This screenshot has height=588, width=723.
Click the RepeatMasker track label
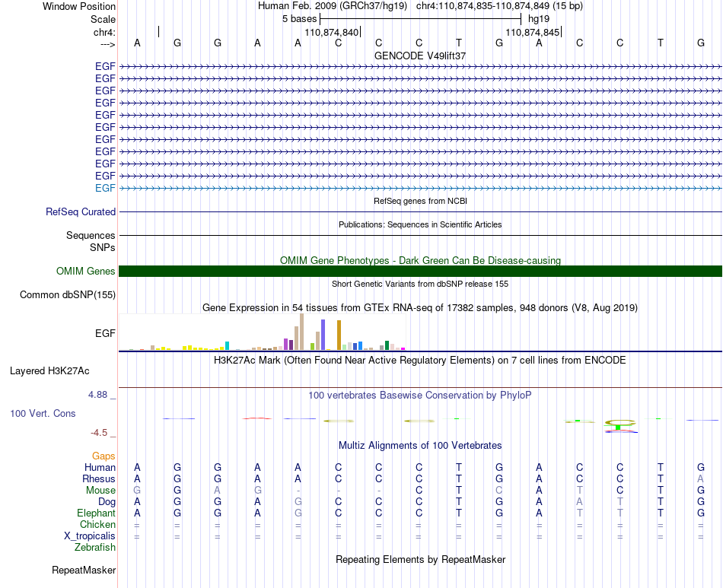[84, 571]
